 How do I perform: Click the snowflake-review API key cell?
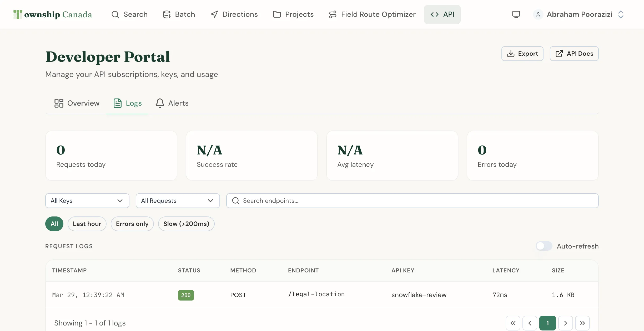pos(419,295)
